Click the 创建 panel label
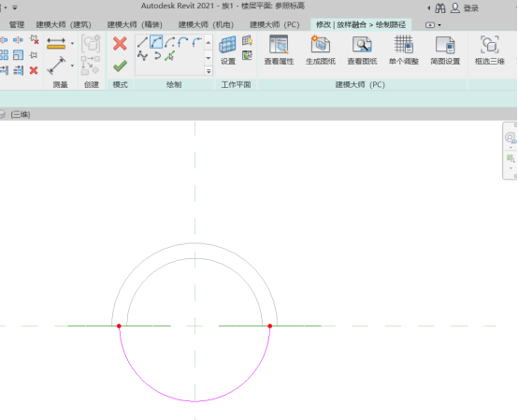 [x=92, y=84]
